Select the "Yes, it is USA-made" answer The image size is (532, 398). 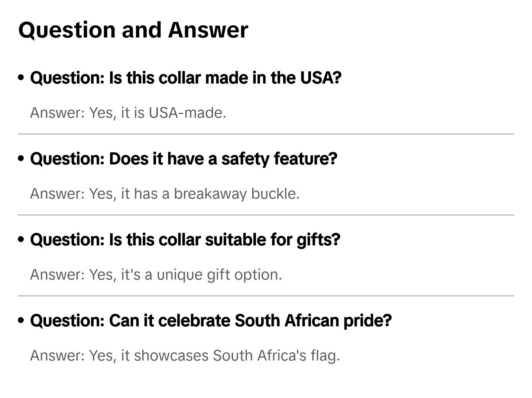[x=128, y=113]
